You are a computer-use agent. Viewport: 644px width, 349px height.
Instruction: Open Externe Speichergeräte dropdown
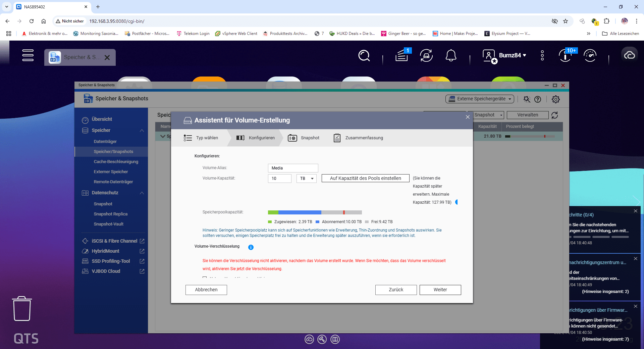click(480, 99)
